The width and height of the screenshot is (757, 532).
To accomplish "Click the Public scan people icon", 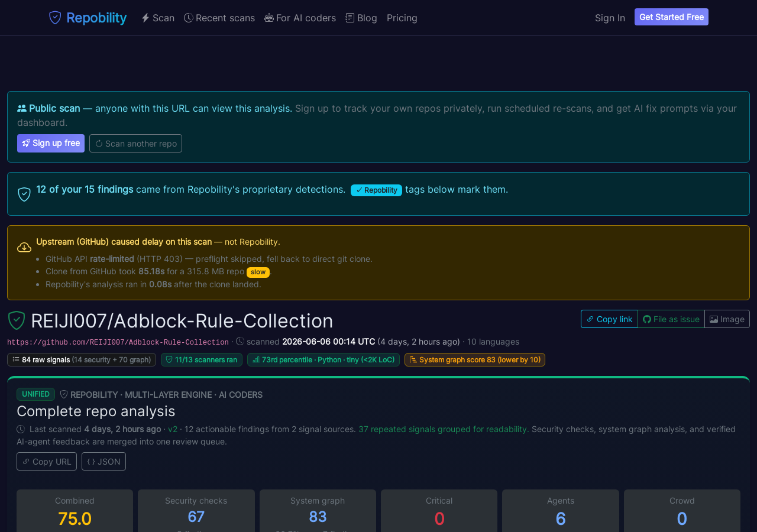I will pyautogui.click(x=22, y=108).
